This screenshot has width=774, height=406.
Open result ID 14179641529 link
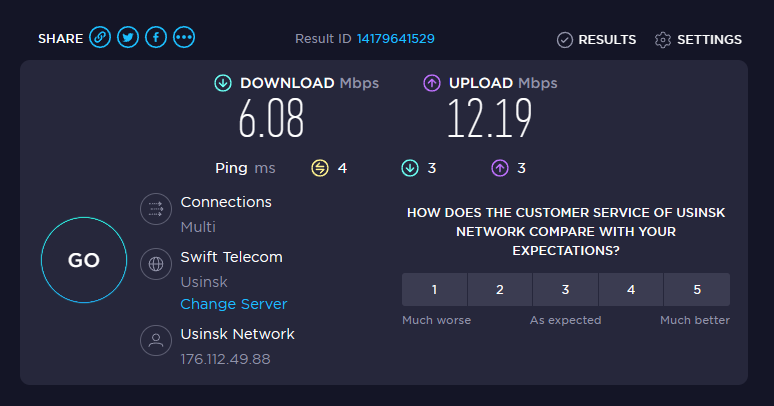[396, 39]
